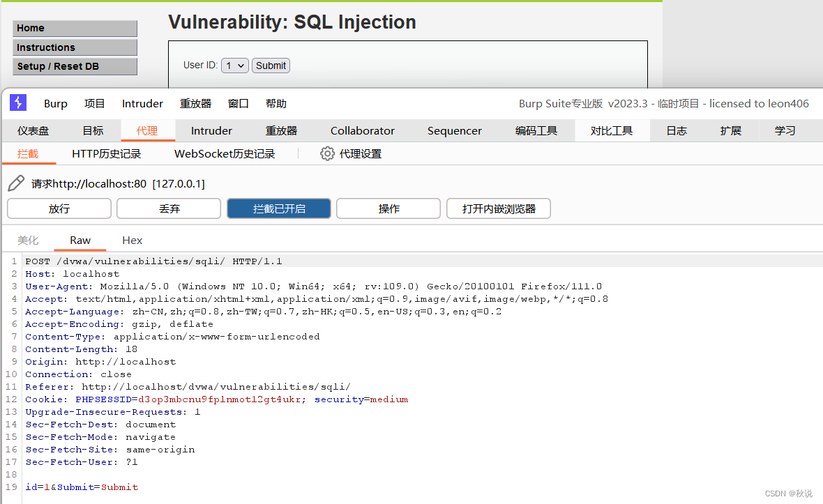Open the 帮助 menu
The image size is (823, 504).
(x=276, y=104)
